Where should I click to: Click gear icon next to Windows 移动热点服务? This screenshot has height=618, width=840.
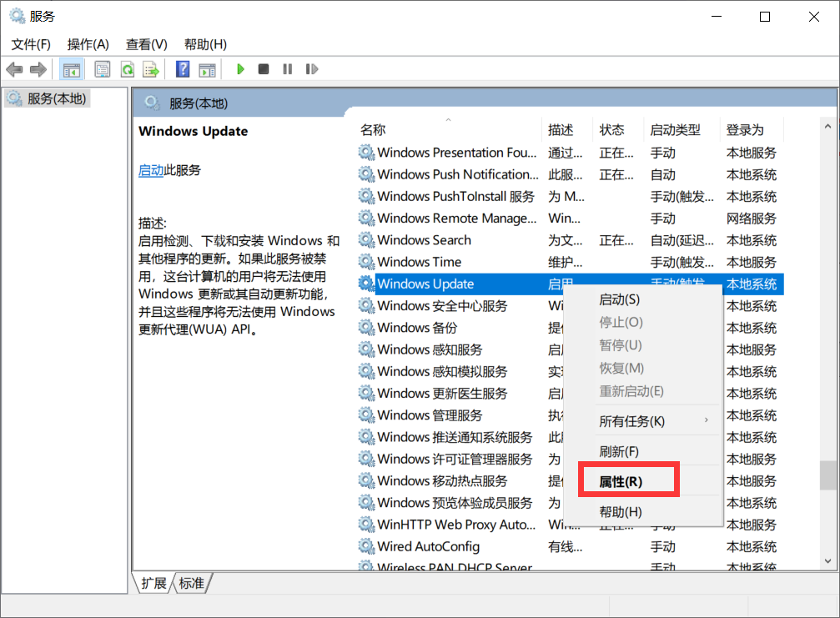(x=366, y=481)
